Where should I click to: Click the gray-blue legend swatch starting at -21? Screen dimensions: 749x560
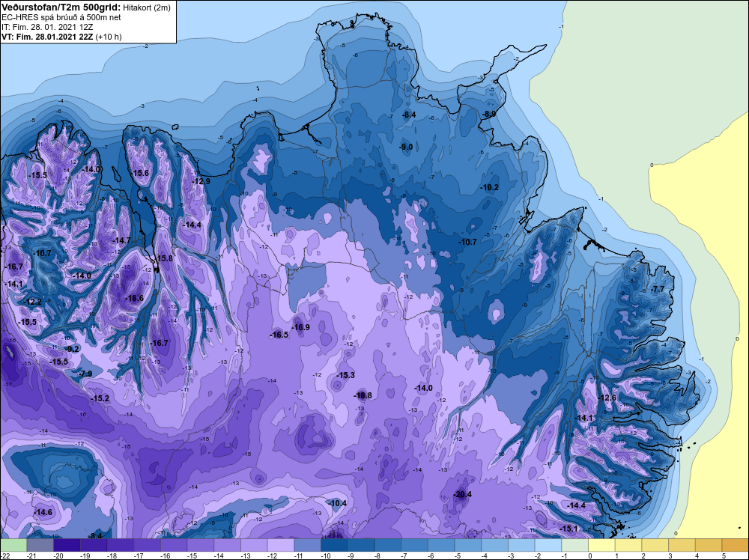point(40,545)
